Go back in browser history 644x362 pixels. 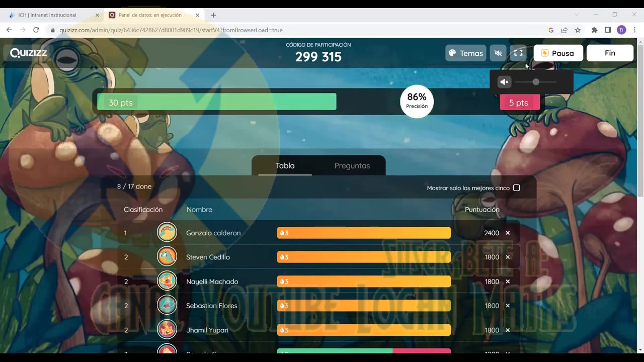point(9,30)
